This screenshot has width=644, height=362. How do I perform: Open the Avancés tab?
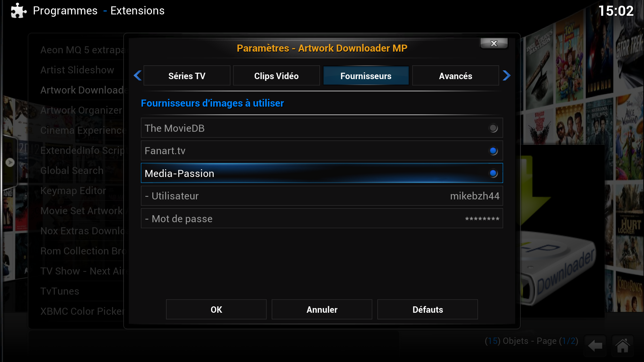click(x=455, y=76)
